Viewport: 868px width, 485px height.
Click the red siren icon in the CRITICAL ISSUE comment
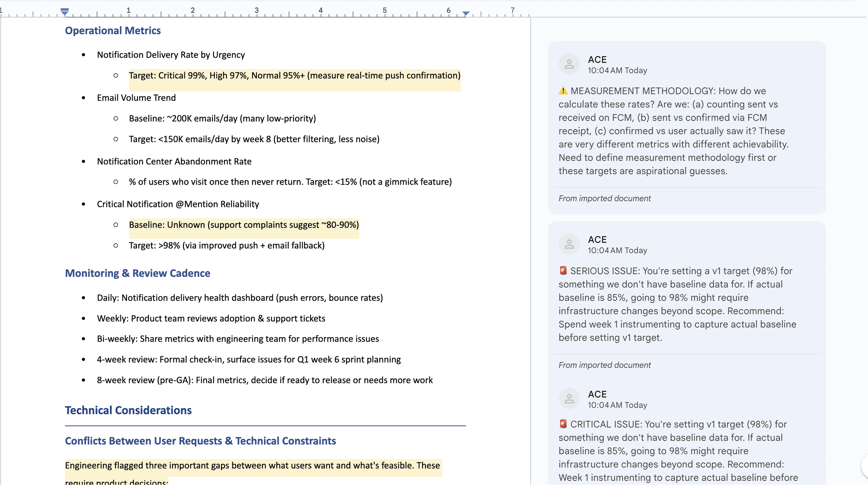point(563,424)
